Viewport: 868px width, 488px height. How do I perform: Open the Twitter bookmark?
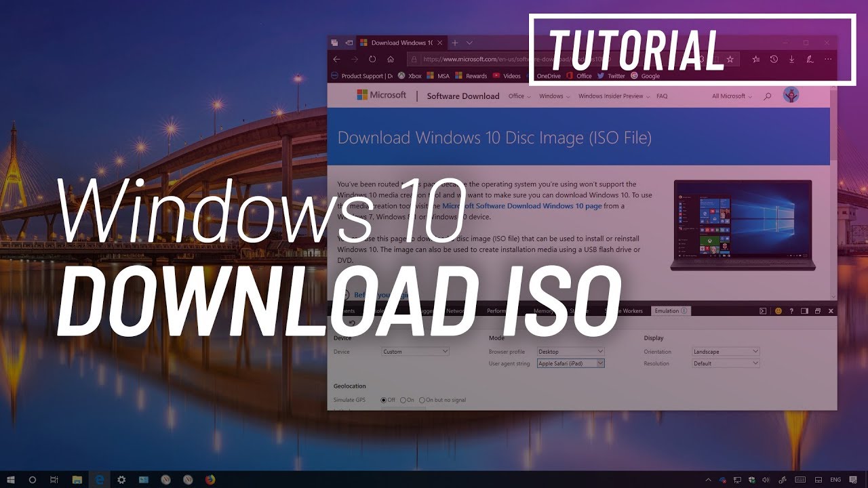coord(611,76)
